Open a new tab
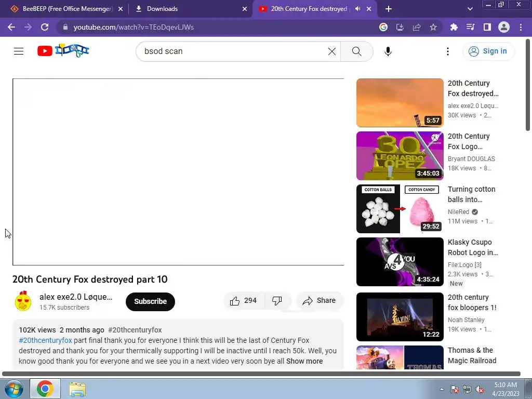This screenshot has width=532, height=399. (x=389, y=9)
